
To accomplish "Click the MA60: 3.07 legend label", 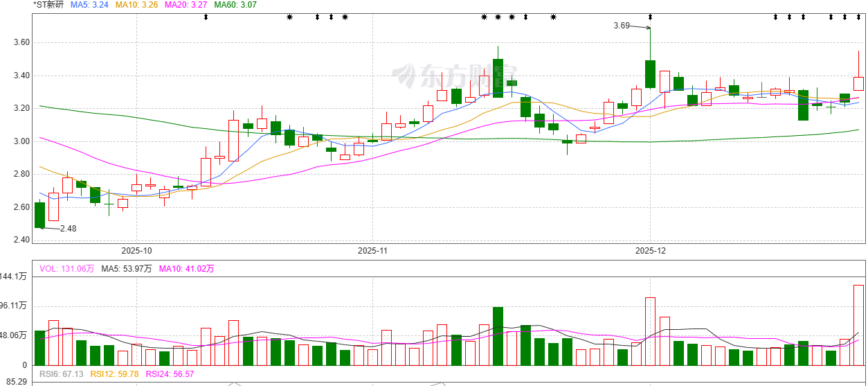I will point(235,5).
